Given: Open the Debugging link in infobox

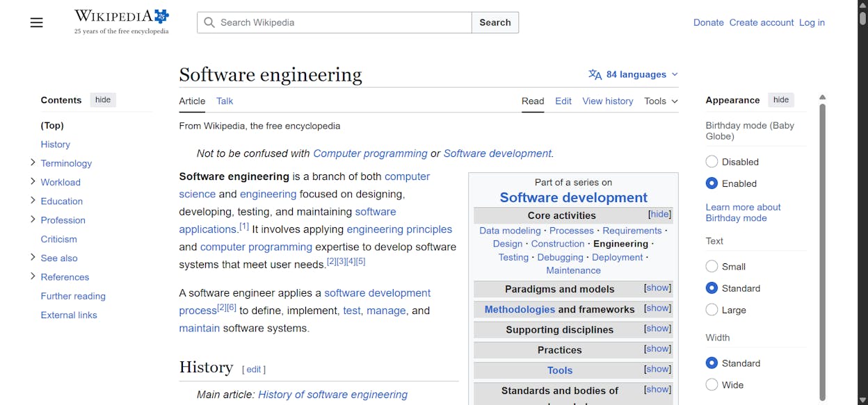Looking at the screenshot, I should [560, 257].
